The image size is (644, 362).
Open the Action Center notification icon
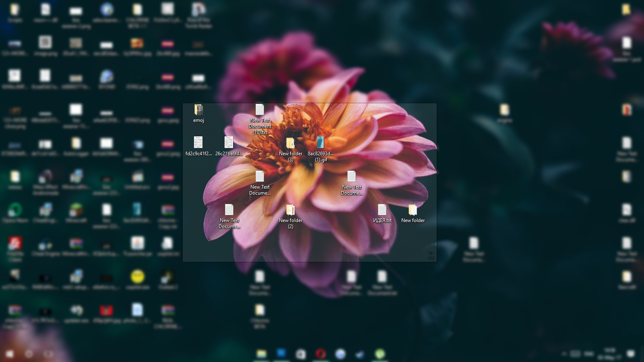(631, 354)
